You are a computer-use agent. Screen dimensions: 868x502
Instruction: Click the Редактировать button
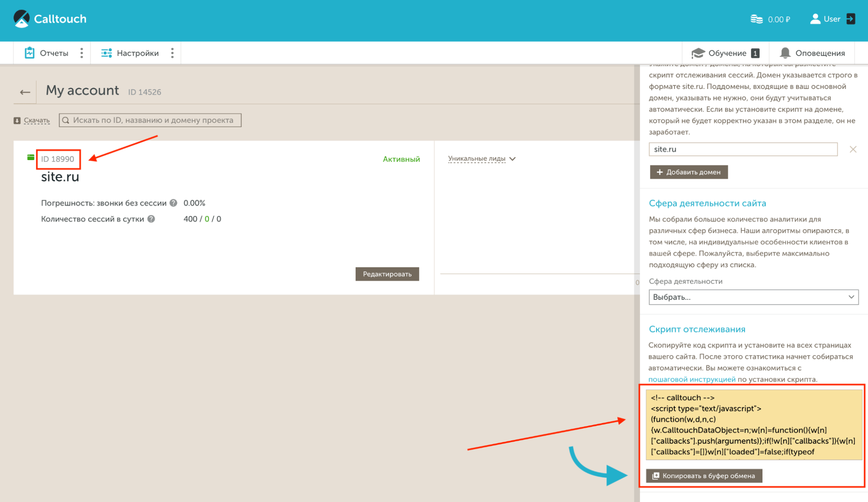387,274
